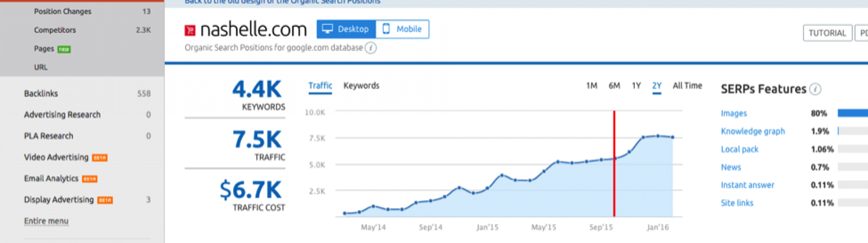Viewport: 868px width, 243px height.
Task: Click the Entire menu link
Action: [x=46, y=221]
